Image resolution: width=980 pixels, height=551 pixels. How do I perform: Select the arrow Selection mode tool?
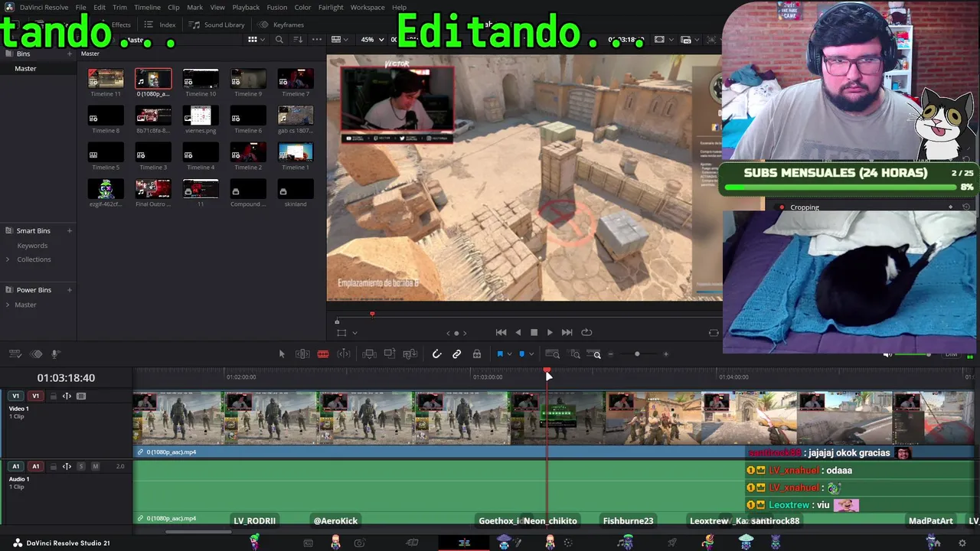[282, 354]
